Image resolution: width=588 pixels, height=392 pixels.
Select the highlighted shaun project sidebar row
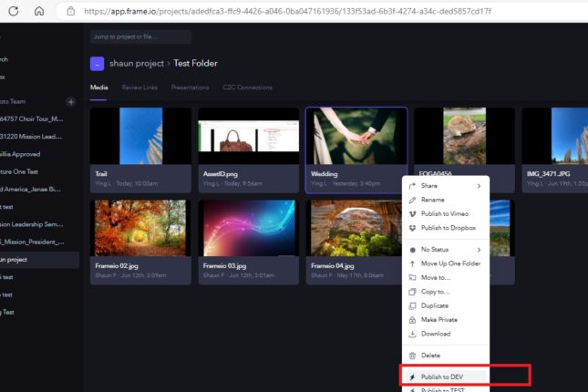[x=39, y=260]
